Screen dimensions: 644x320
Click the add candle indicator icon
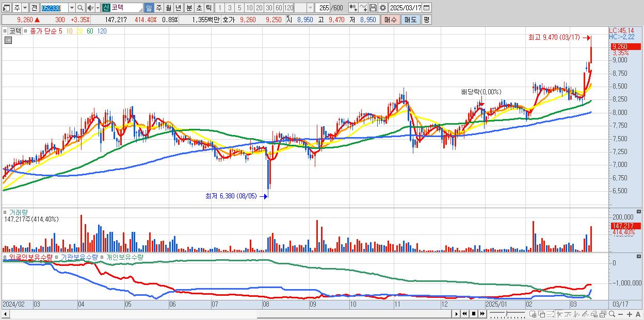(353, 8)
